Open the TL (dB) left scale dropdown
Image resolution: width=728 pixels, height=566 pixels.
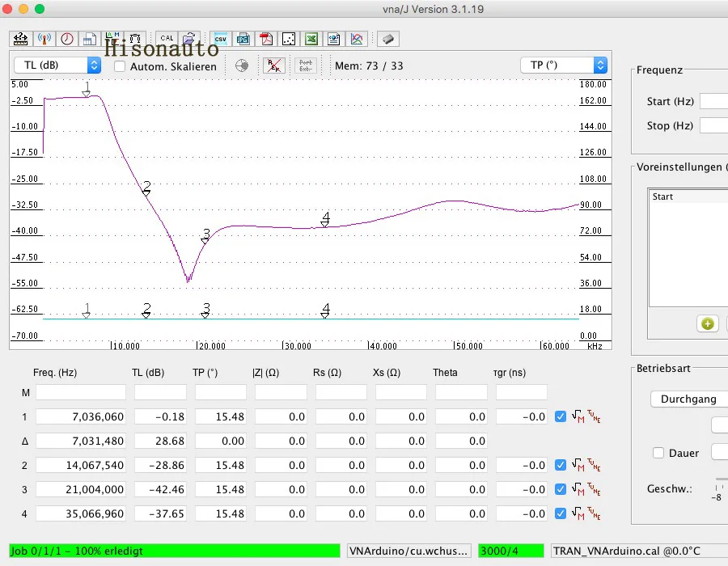57,65
